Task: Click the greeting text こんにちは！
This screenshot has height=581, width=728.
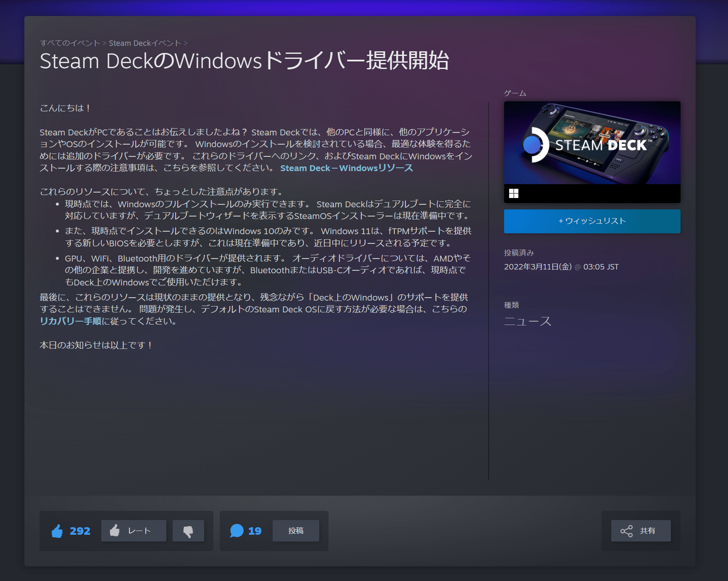Action: pyautogui.click(x=66, y=108)
